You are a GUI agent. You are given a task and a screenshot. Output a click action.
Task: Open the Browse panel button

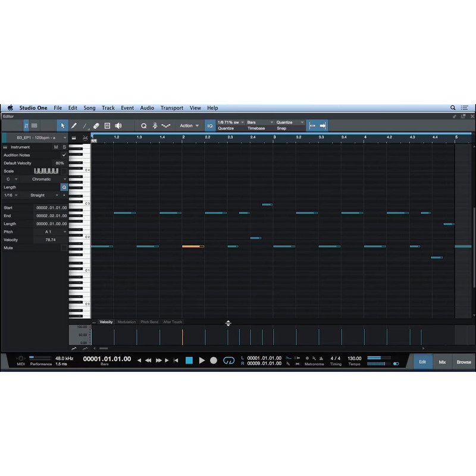pyautogui.click(x=464, y=362)
